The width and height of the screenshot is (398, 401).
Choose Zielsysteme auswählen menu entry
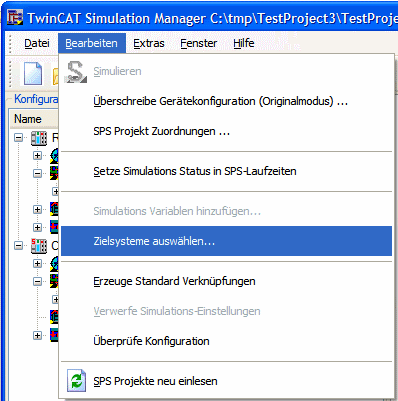point(226,241)
